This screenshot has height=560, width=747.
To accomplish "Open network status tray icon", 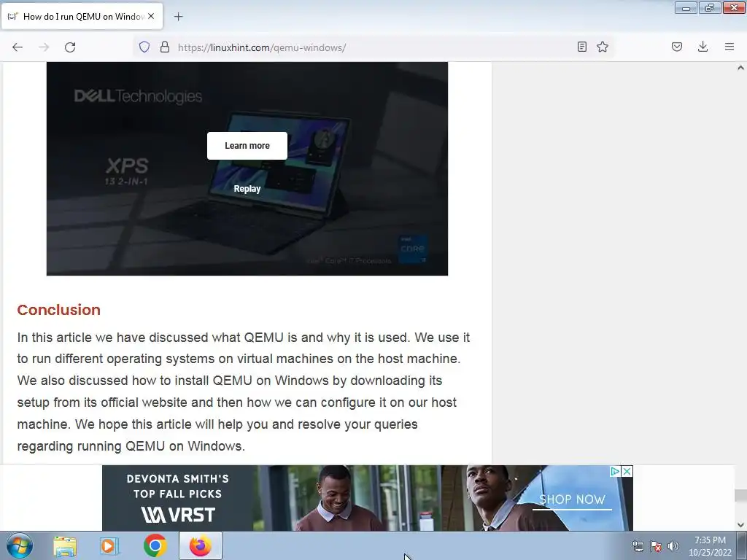I will click(638, 546).
